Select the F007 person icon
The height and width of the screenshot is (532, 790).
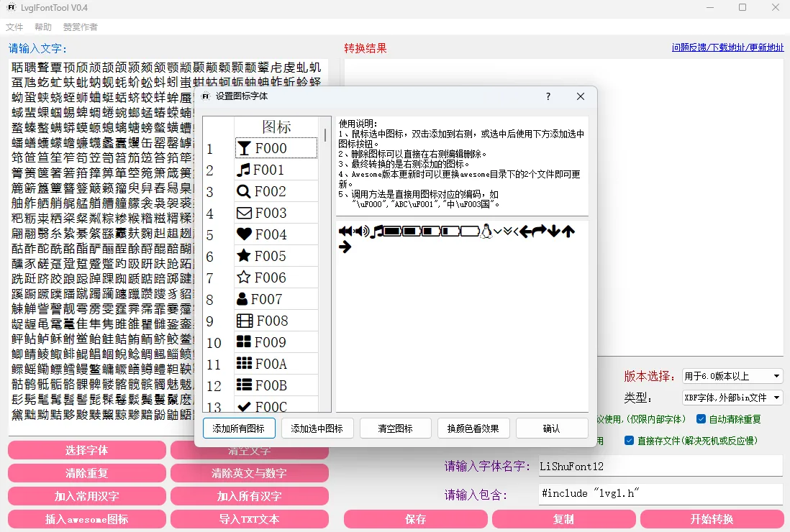276,298
